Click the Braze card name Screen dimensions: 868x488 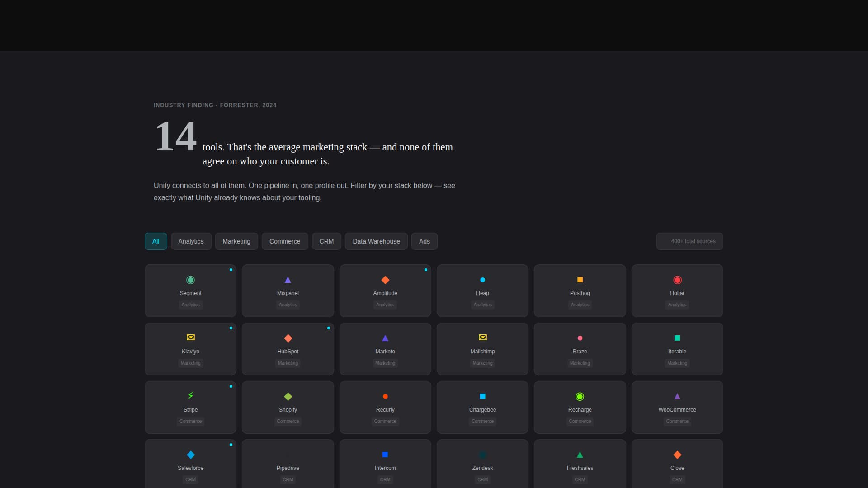pos(580,352)
